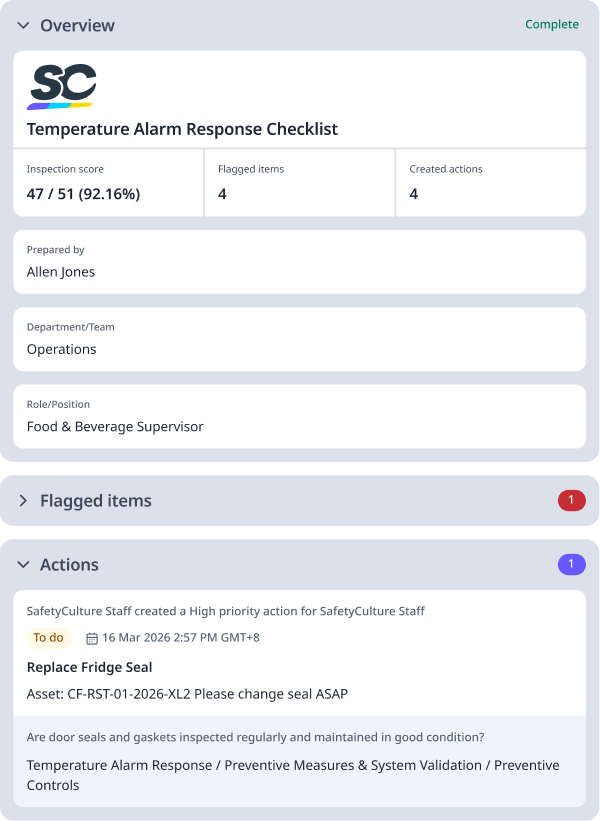This screenshot has width=600, height=821.
Task: Select the To do status chip
Action: click(49, 637)
